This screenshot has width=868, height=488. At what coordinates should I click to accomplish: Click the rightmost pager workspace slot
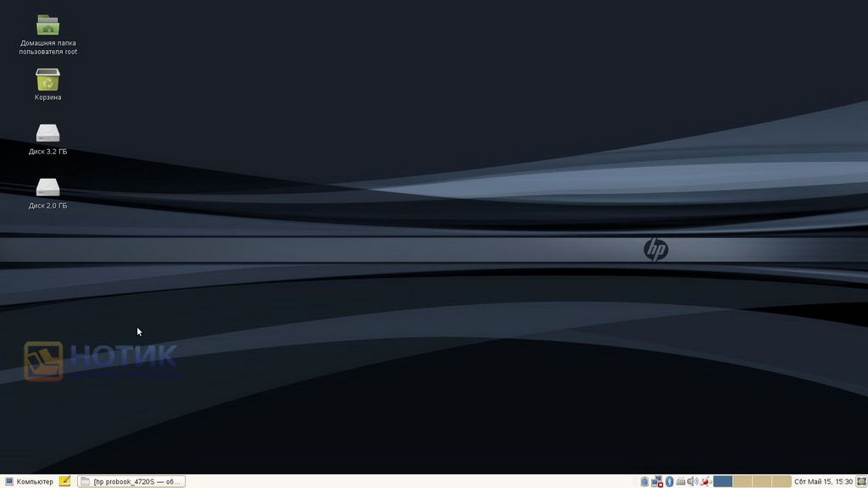pos(782,480)
